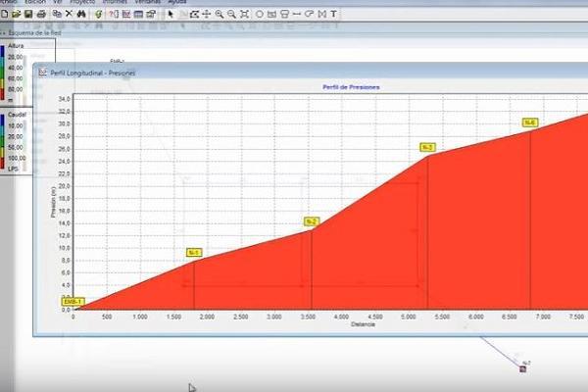Open Find with the binoculars icon
588x392 pixels.
click(x=80, y=15)
